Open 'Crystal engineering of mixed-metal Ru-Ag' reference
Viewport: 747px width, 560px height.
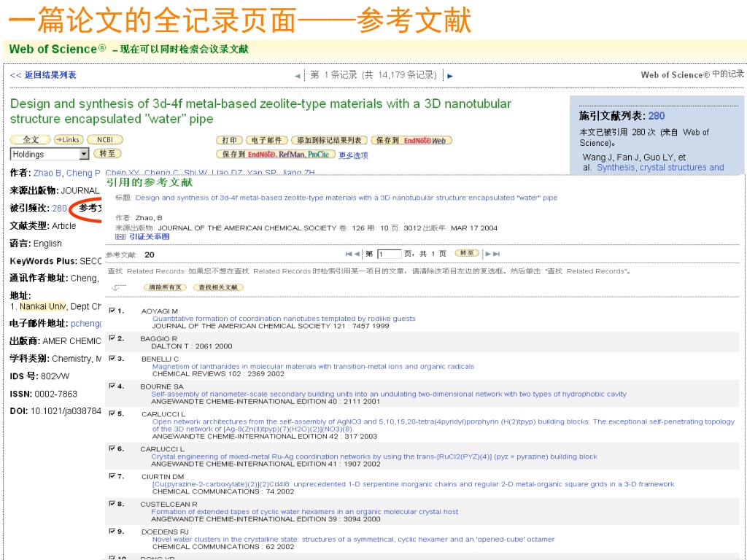(374, 456)
